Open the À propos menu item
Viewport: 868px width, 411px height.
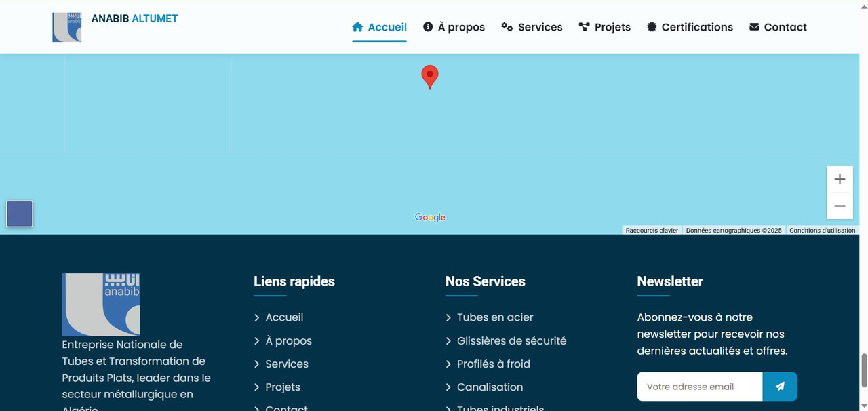[x=454, y=27]
